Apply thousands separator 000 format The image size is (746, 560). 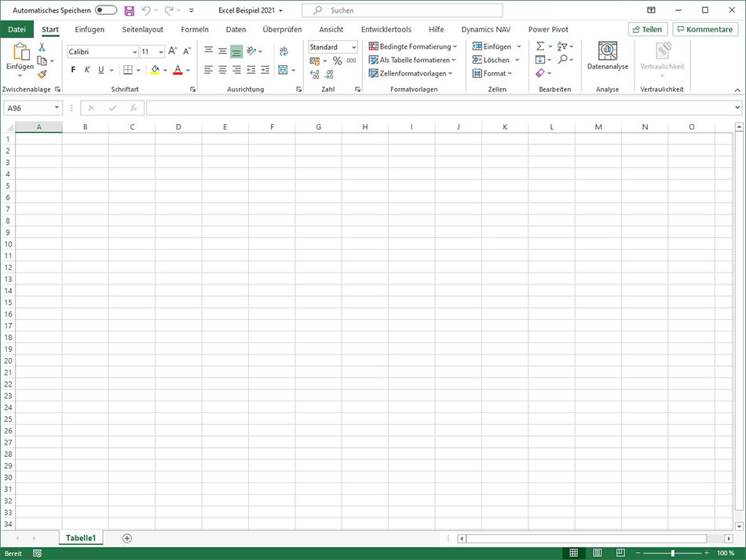pos(351,60)
